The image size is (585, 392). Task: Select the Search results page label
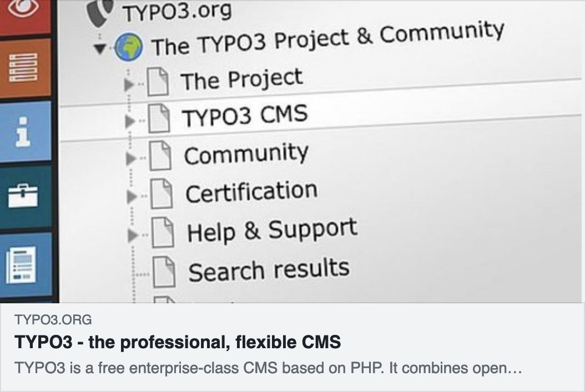coord(269,270)
